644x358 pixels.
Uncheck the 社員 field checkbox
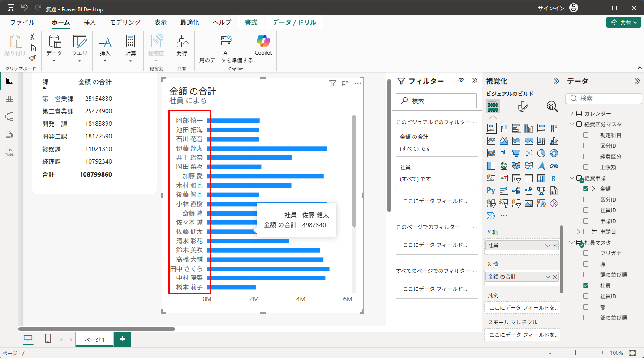click(x=586, y=285)
